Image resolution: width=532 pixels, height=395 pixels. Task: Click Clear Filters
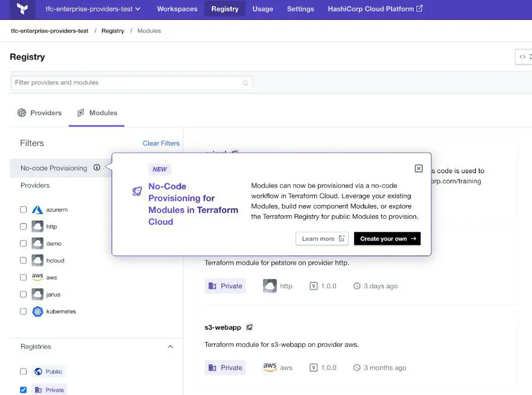coord(161,143)
